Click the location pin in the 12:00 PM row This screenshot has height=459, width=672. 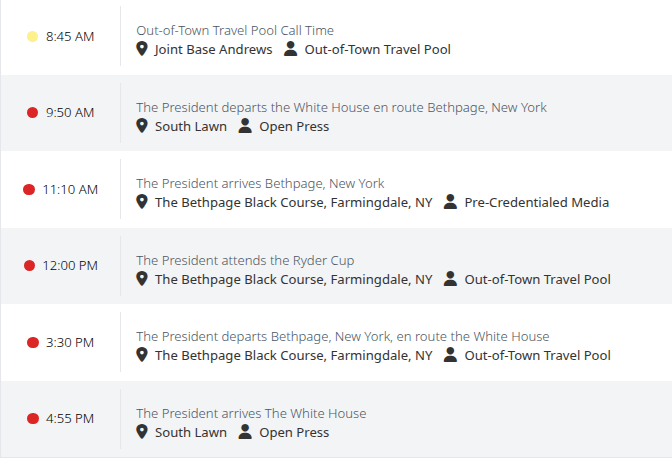pyautogui.click(x=142, y=279)
